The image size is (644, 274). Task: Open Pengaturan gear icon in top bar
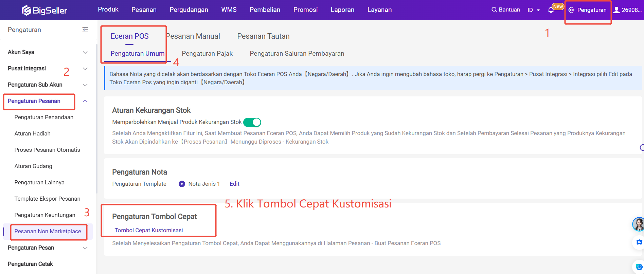(571, 10)
